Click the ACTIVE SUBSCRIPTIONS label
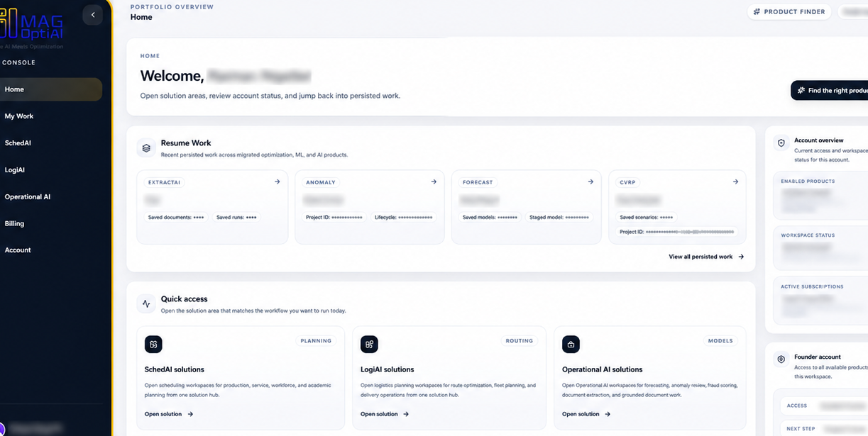868x436 pixels. (x=812, y=286)
